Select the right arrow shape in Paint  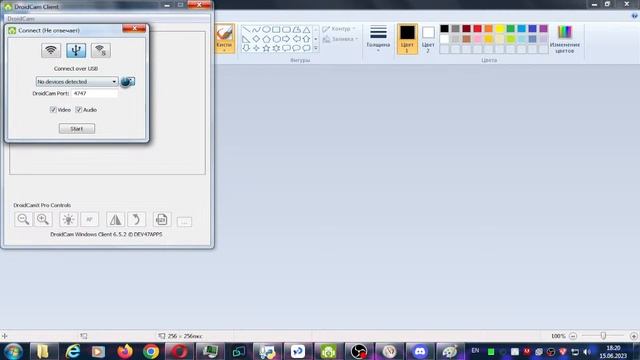coord(286,39)
